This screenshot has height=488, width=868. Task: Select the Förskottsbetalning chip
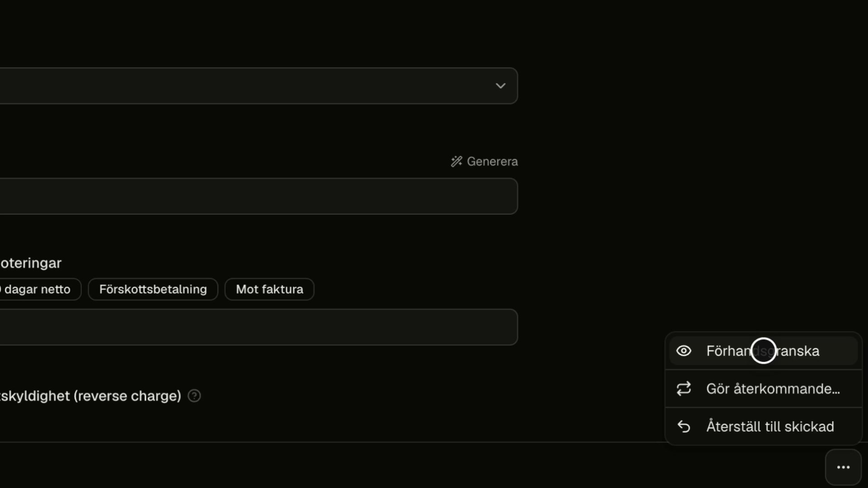153,289
